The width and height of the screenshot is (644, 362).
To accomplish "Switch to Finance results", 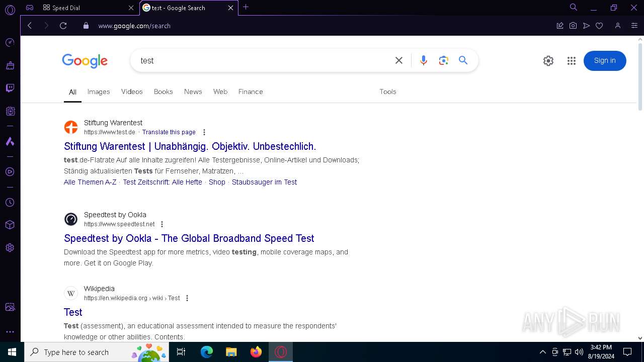I will [251, 92].
